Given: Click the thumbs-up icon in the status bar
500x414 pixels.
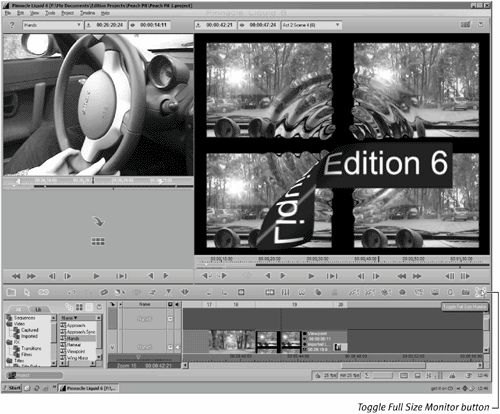Looking at the screenshot, I should (x=318, y=375).
